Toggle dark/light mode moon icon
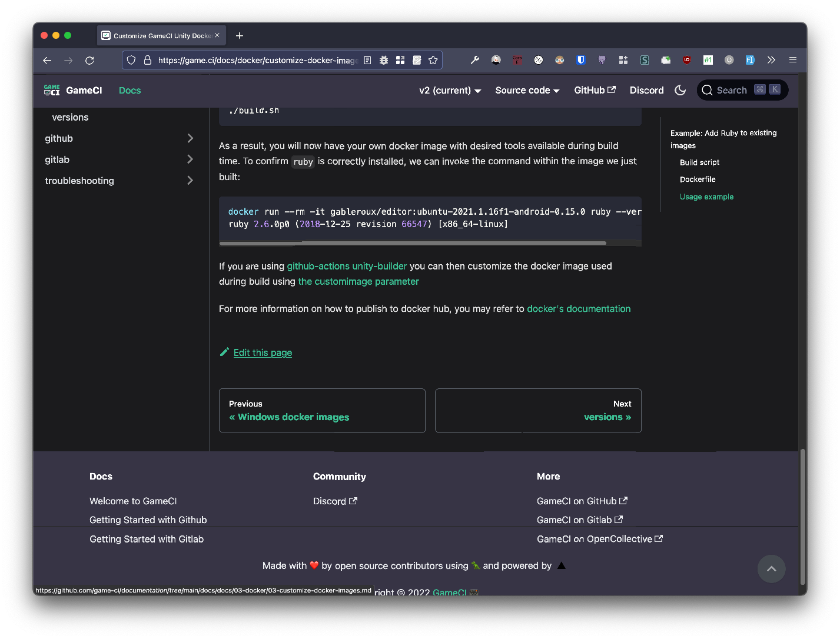 (x=680, y=90)
